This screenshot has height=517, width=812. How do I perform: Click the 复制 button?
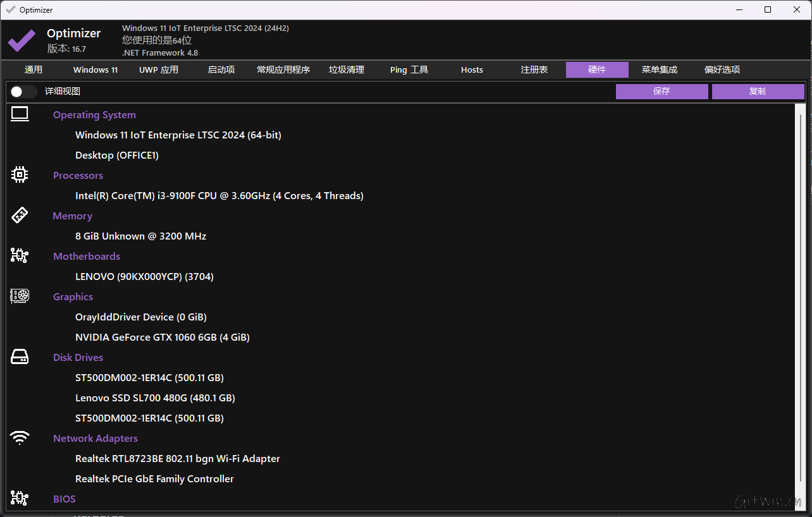click(758, 91)
